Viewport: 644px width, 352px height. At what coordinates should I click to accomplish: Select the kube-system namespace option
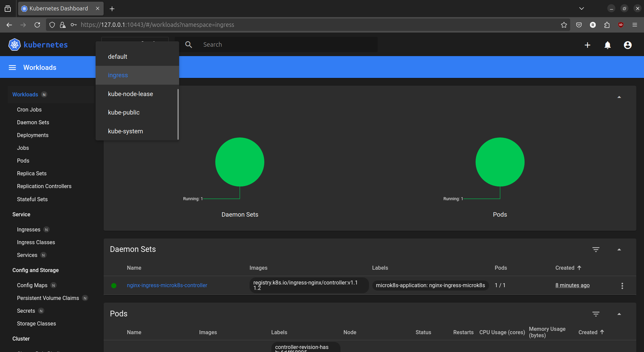137,131
